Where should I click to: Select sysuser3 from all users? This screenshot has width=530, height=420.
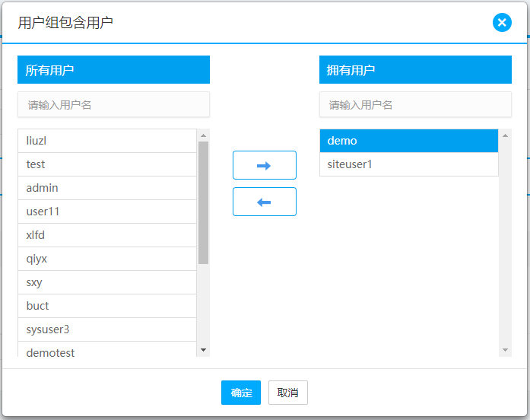click(x=107, y=329)
